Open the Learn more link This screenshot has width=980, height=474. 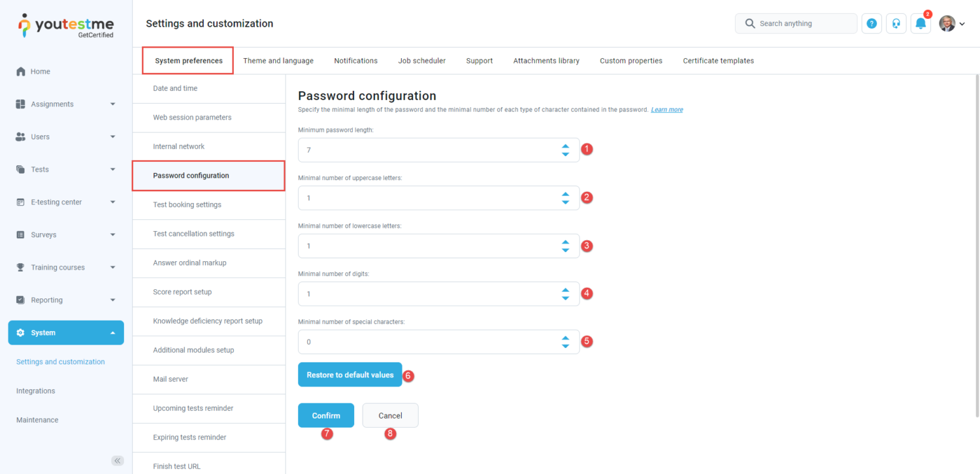[x=666, y=109]
